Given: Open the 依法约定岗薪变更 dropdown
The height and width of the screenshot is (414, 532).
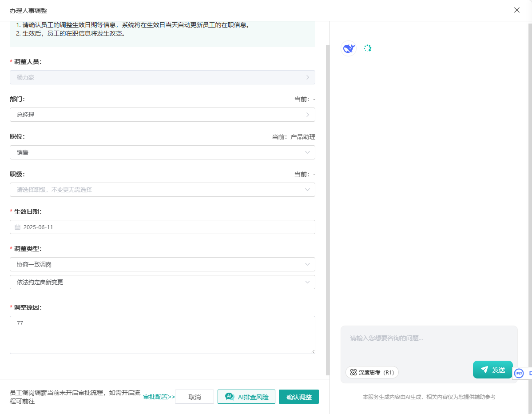Looking at the screenshot, I should coord(162,282).
